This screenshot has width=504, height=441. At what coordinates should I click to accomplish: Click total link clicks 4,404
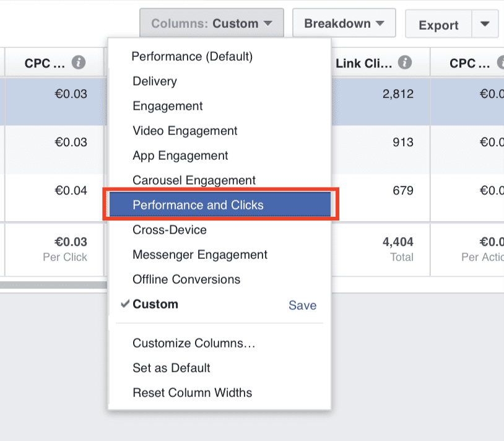click(398, 242)
